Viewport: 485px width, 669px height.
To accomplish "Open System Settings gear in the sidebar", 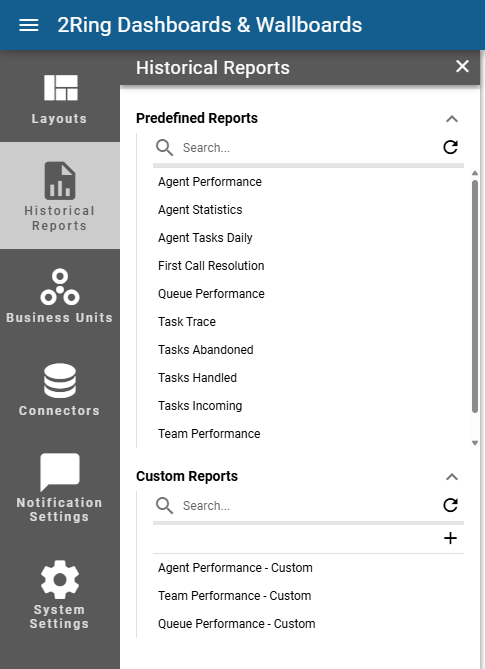I will click(60, 594).
